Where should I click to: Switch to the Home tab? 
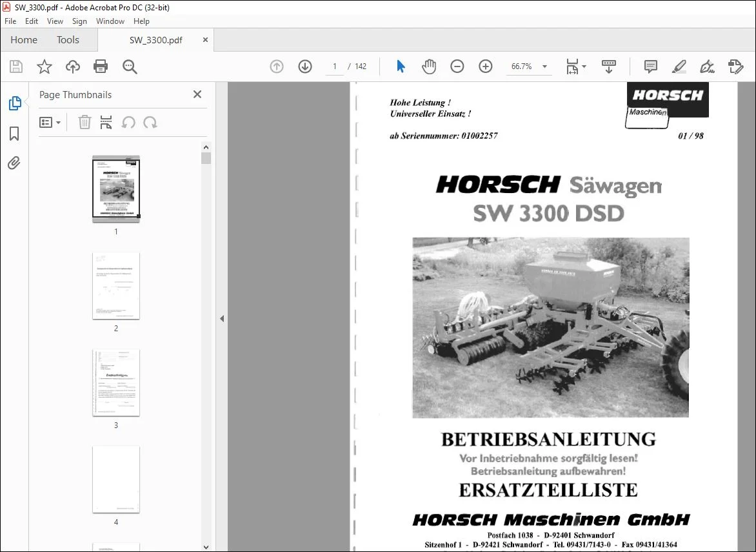(x=24, y=40)
